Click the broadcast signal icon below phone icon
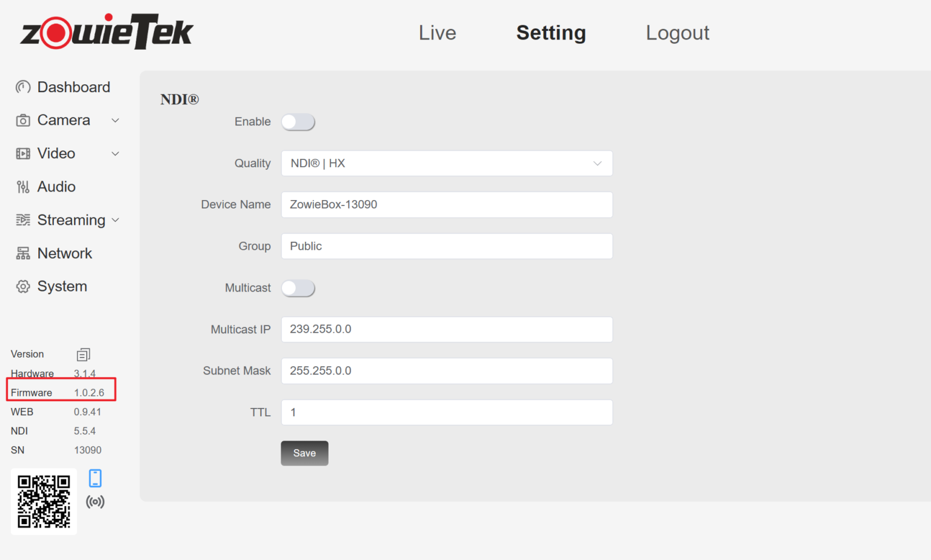This screenshot has height=560, width=931. pos(95,501)
